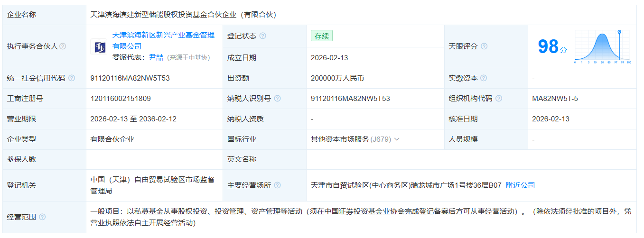Click the executive partner company logo
644x238 pixels.
(x=99, y=46)
